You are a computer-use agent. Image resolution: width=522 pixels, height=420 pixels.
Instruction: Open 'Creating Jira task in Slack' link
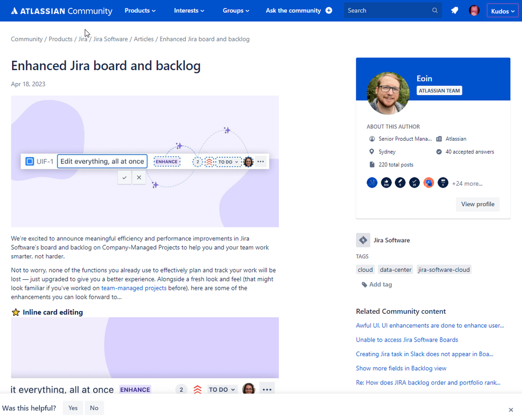click(x=425, y=354)
